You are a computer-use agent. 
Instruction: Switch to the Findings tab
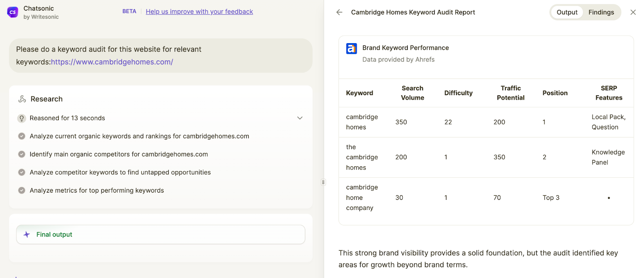click(x=601, y=12)
